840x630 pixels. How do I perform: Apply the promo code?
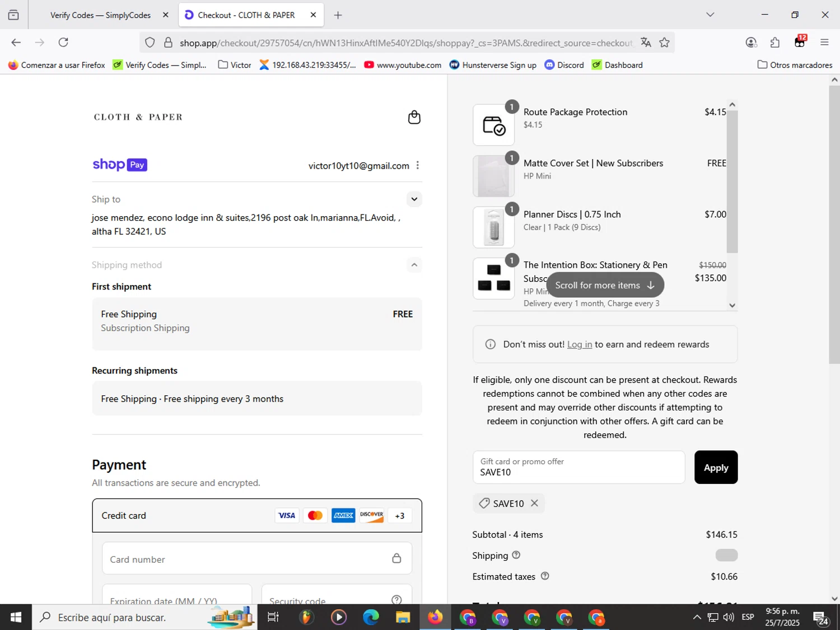[x=716, y=467]
